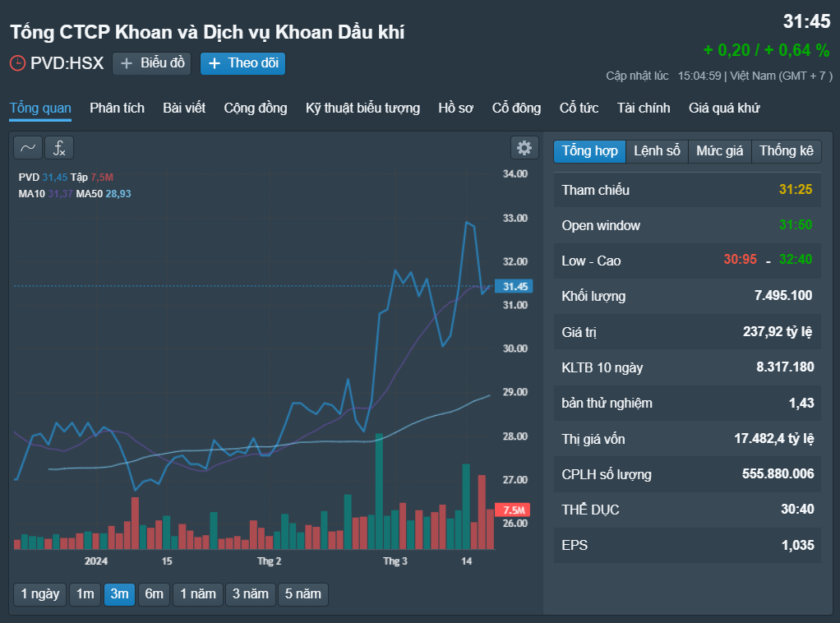Image resolution: width=840 pixels, height=623 pixels.
Task: Open the Cổ tức dividends tab
Action: [x=579, y=108]
